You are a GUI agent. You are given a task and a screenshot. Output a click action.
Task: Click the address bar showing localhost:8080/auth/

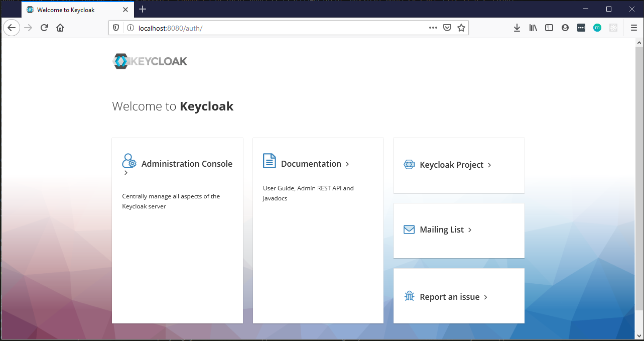(276, 28)
